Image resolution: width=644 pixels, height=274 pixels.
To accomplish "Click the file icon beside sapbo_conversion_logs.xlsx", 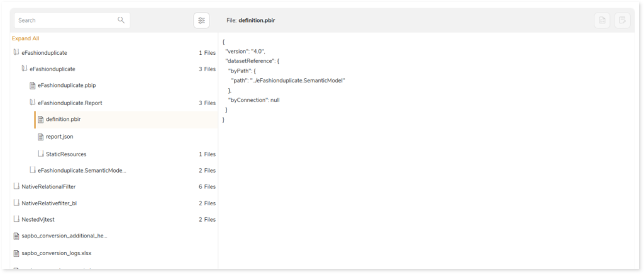I will 16,253.
